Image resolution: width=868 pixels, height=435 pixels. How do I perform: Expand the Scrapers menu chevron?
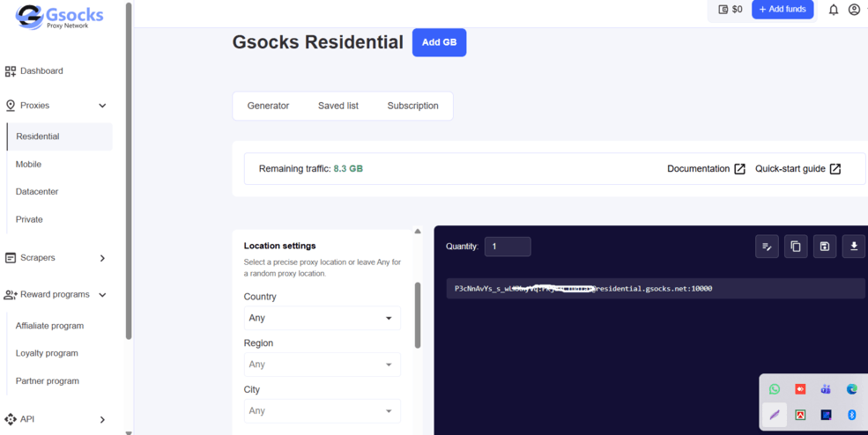tap(102, 258)
